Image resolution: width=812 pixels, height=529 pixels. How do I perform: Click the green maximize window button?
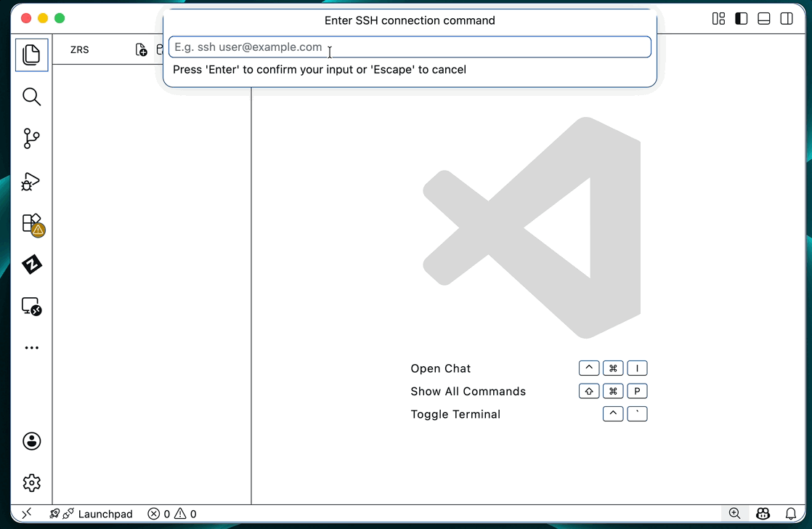click(x=60, y=19)
